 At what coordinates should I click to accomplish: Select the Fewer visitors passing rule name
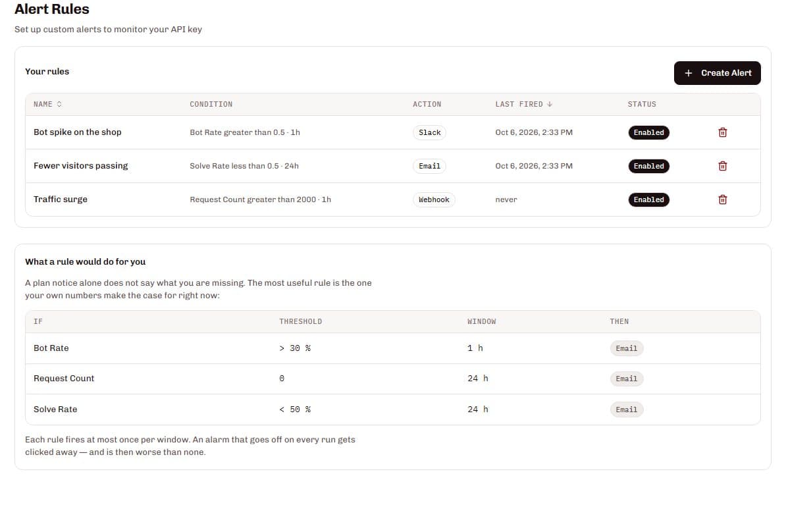81,166
